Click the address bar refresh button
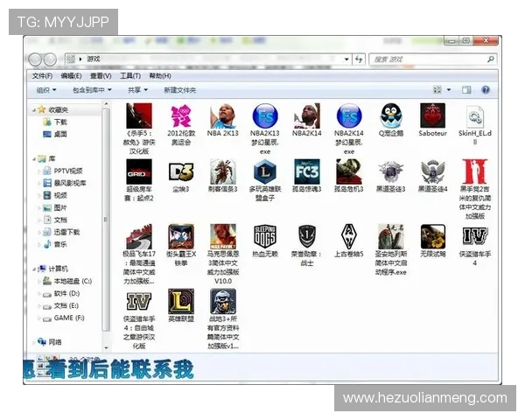This screenshot has width=525, height=420. tap(359, 59)
